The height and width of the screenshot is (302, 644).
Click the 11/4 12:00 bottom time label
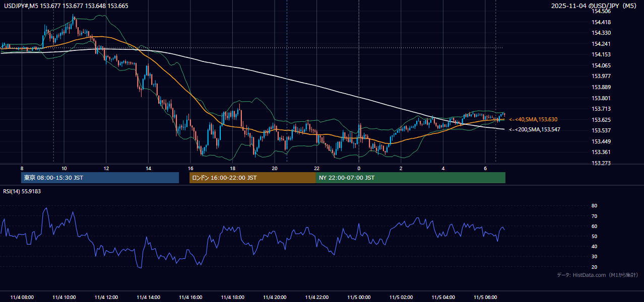click(x=106, y=297)
